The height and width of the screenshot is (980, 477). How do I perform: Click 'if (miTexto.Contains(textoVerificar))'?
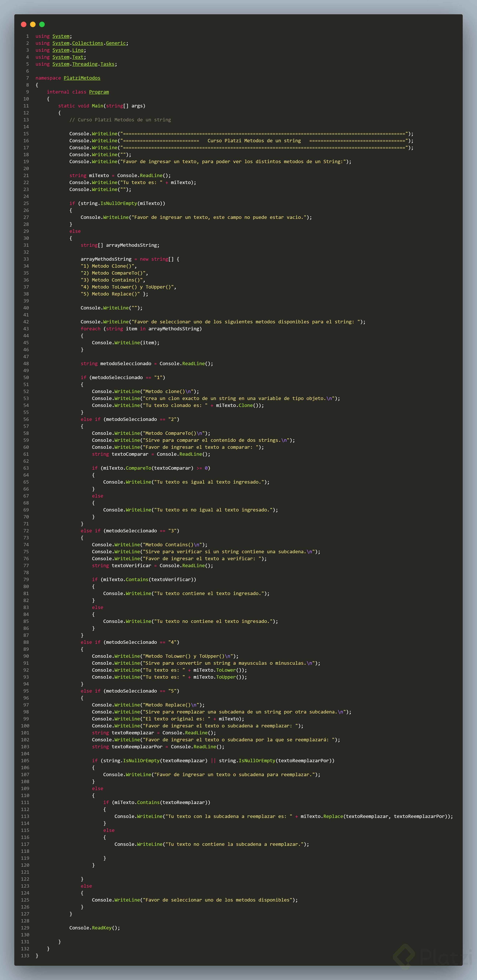144,580
